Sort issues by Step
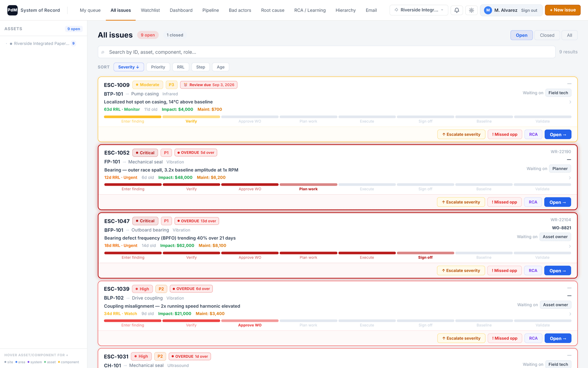Image resolution: width=588 pixels, height=368 pixels. pyautogui.click(x=200, y=67)
